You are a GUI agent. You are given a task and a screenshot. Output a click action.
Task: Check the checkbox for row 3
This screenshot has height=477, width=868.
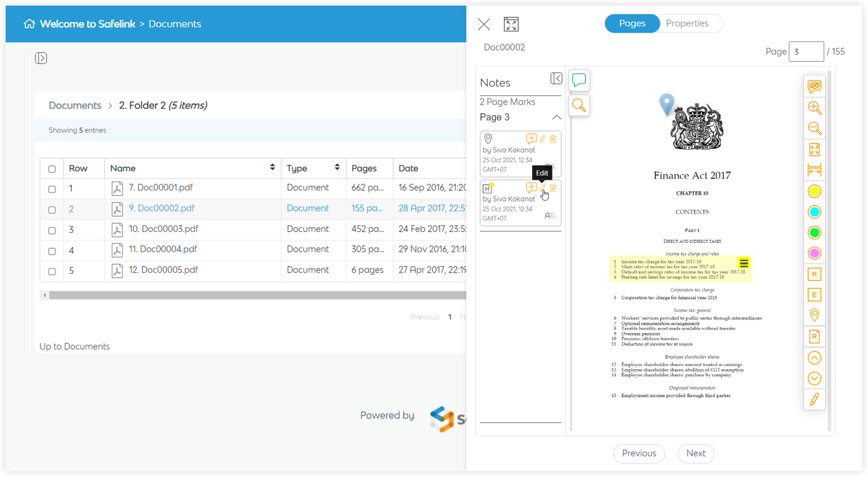click(52, 230)
